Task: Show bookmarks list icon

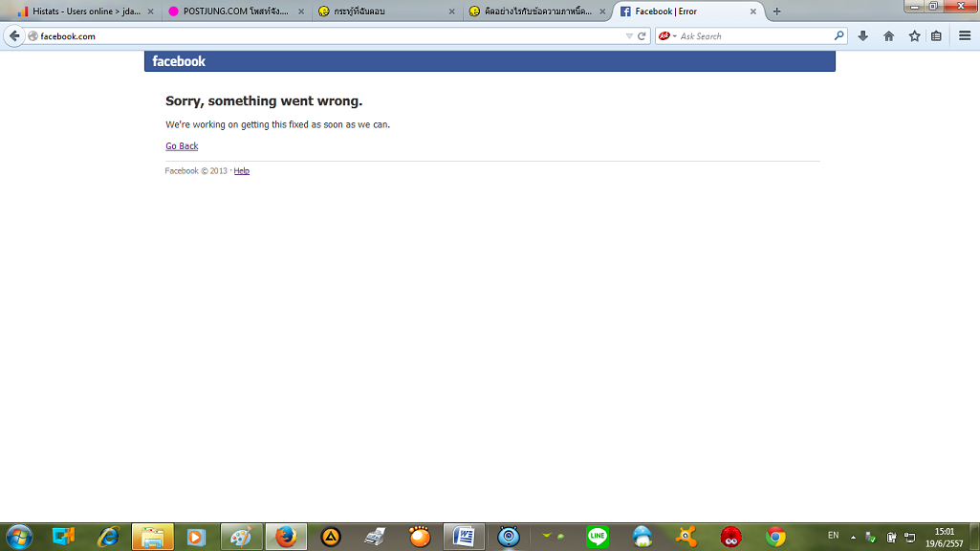Action: (x=936, y=36)
